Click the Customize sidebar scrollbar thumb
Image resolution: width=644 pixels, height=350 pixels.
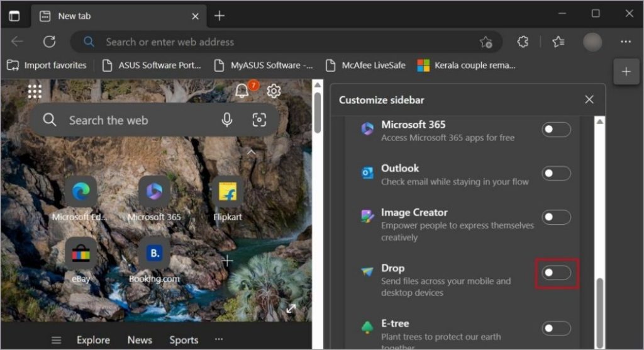(600, 313)
